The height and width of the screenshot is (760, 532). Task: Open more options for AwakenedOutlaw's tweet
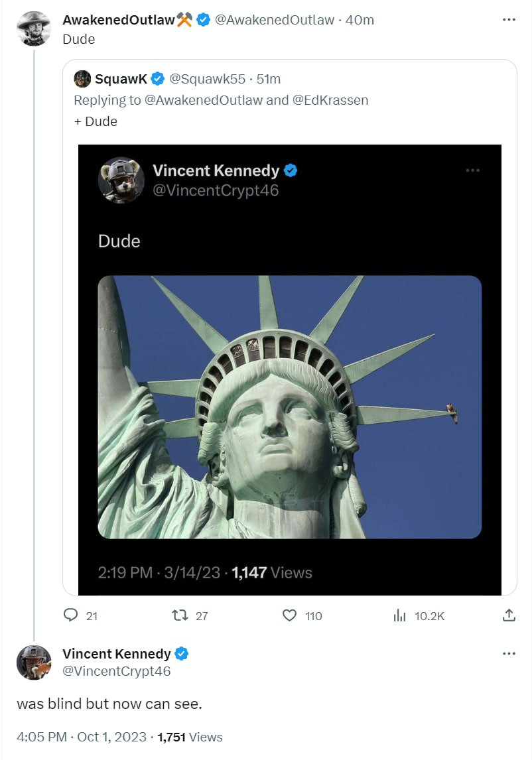pos(509,20)
